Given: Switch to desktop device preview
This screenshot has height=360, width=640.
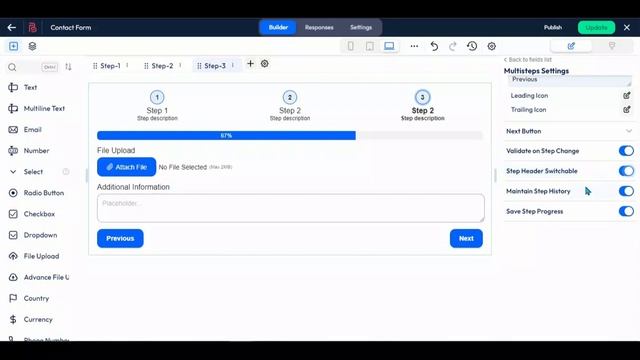Looking at the screenshot, I should pos(389,46).
